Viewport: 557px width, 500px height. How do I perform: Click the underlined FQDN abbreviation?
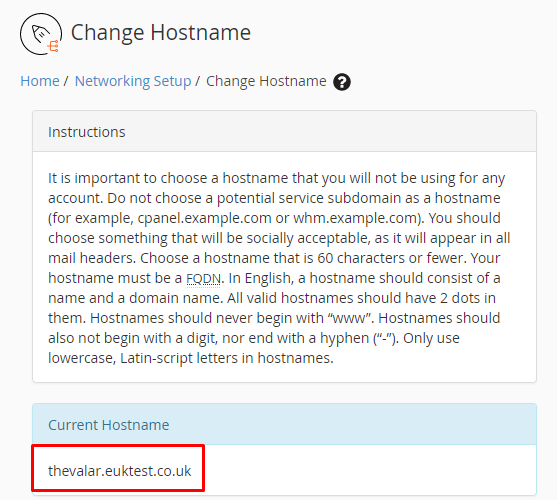204,278
